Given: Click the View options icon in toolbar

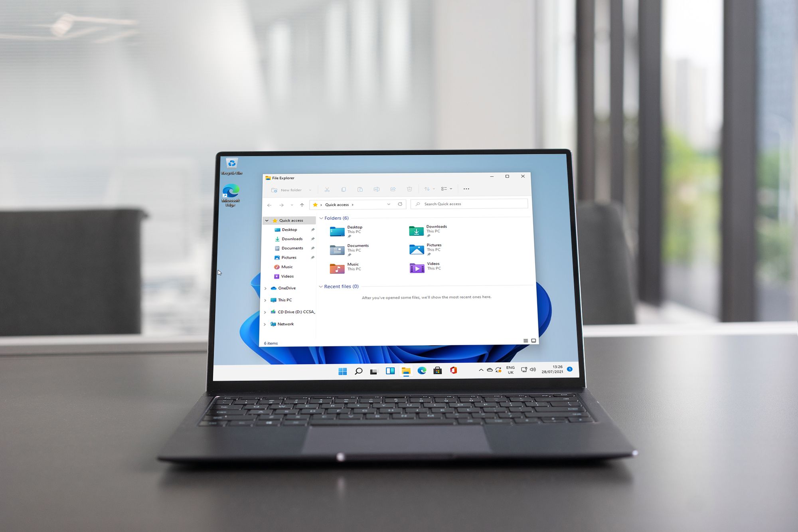Looking at the screenshot, I should point(444,190).
